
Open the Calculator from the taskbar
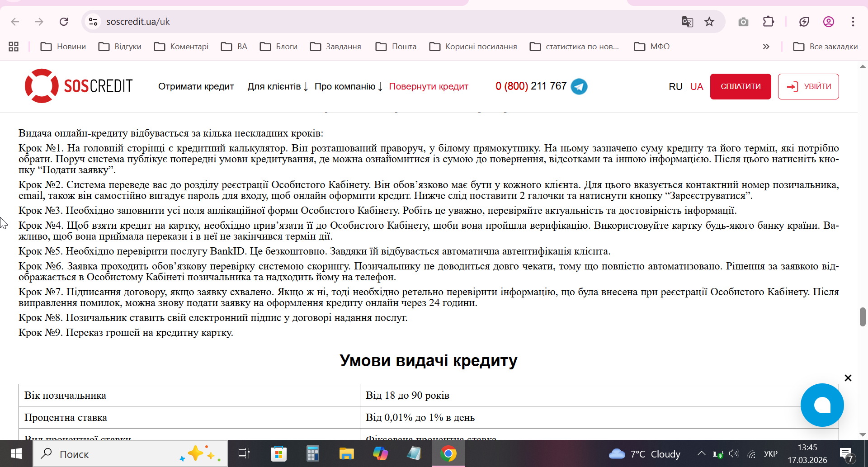[x=312, y=453]
